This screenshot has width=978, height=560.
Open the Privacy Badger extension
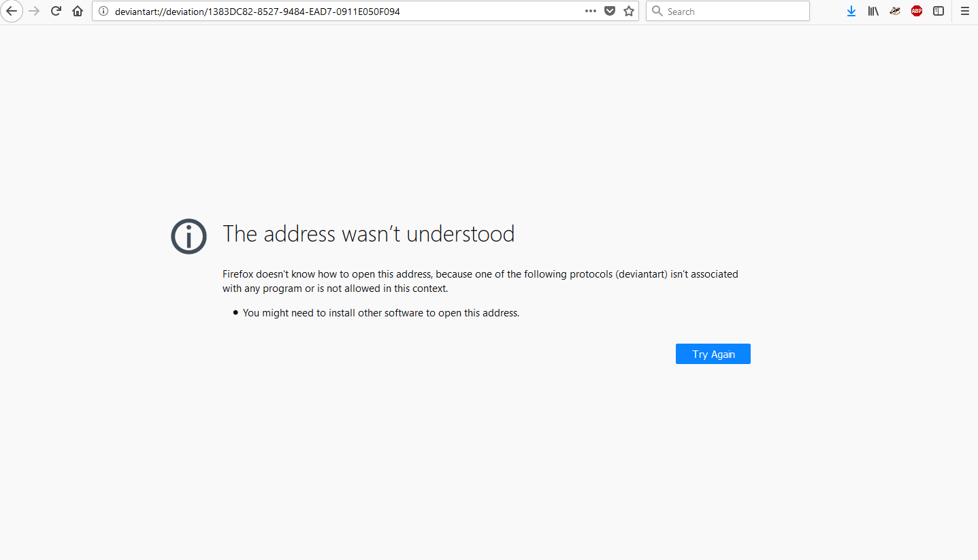click(x=895, y=11)
